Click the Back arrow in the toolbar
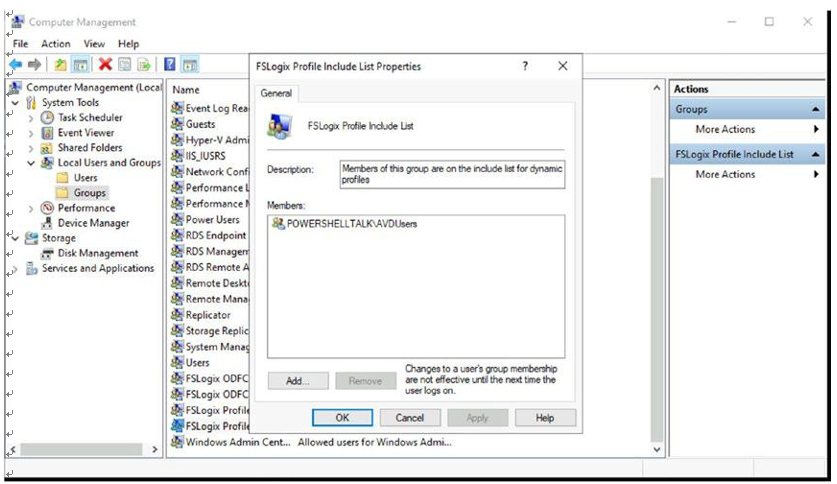The height and width of the screenshot is (484, 837). pos(16,65)
